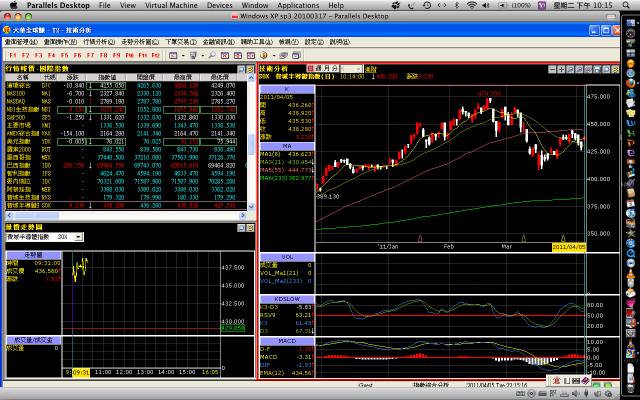Select the DJC row in quote table
Screen dimensions: 640x400
[x=126, y=86]
